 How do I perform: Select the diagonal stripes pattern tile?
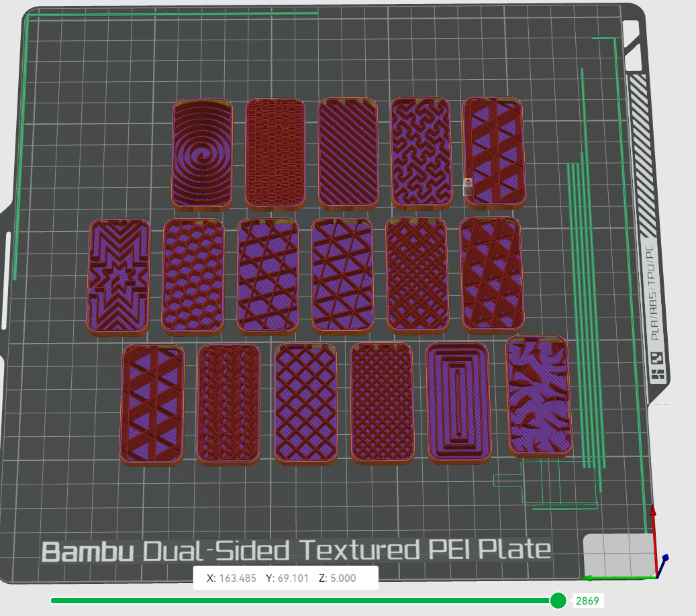coord(348,154)
